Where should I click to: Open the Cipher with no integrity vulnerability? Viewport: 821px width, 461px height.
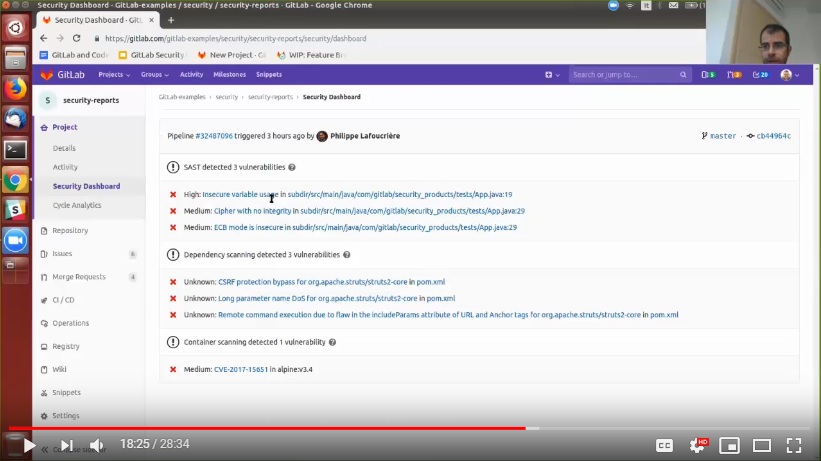[252, 211]
